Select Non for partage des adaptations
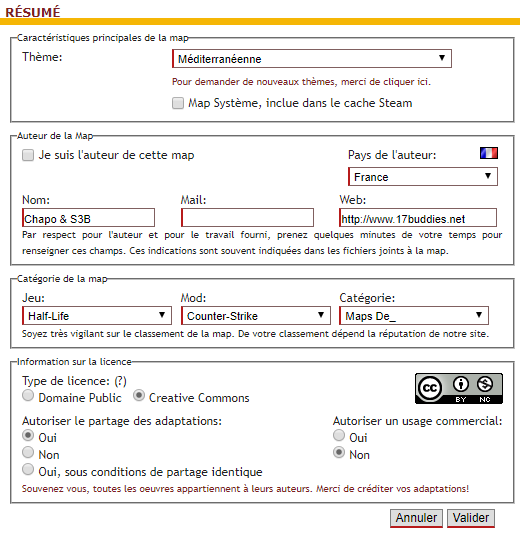Viewport: 523px width, 538px height. 28,452
